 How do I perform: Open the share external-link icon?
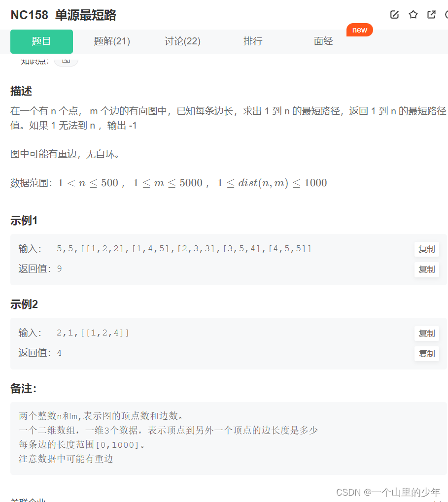pyautogui.click(x=431, y=15)
